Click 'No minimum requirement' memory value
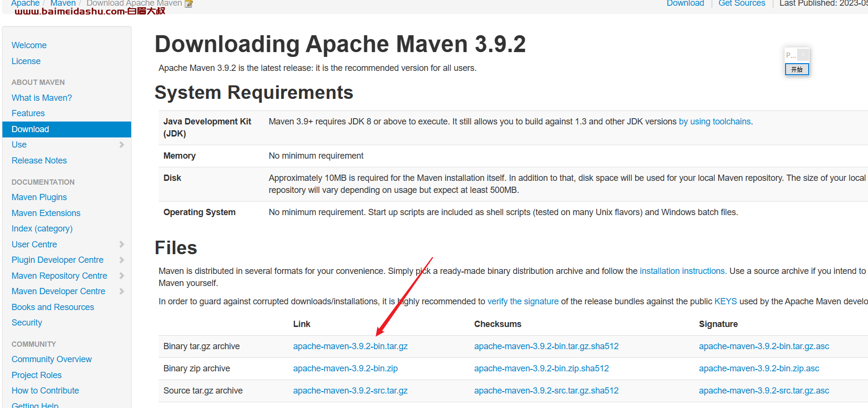Viewport: 868px width, 408px height. tap(316, 156)
